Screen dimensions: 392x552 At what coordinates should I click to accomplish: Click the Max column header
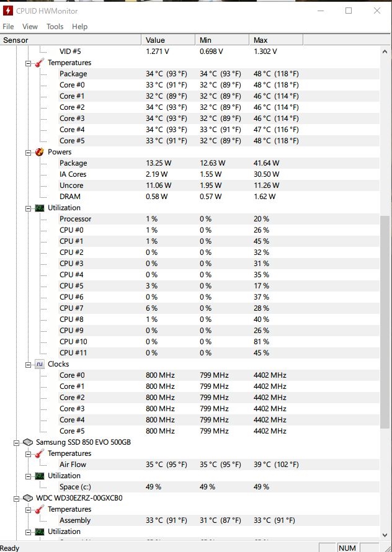click(276, 40)
